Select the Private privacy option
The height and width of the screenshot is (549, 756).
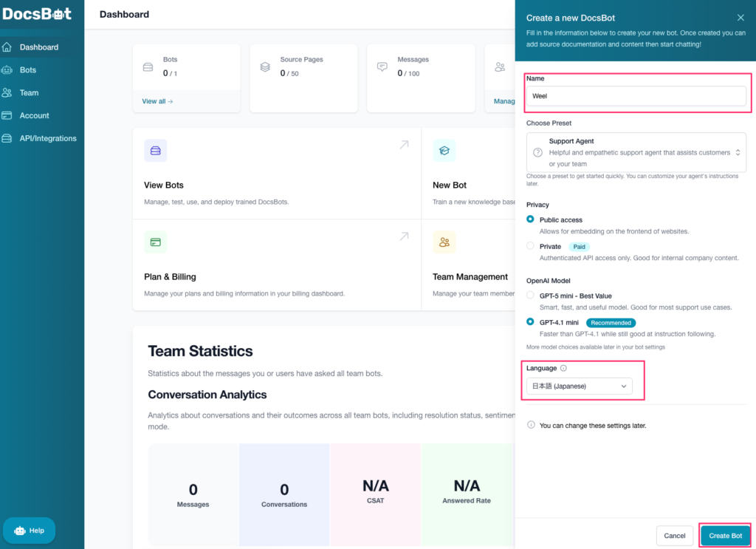click(530, 246)
